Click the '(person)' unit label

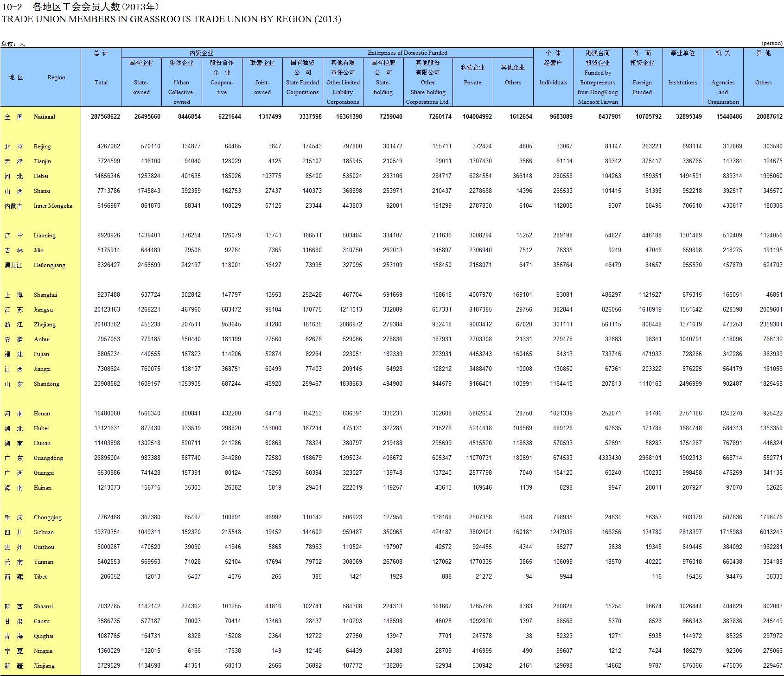coord(772,43)
